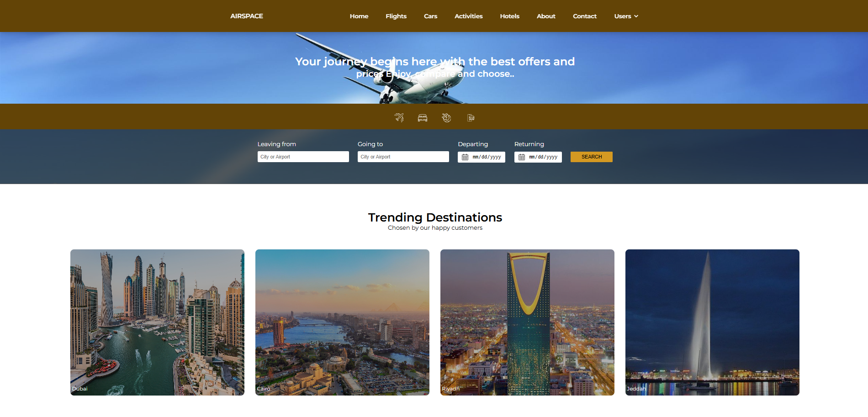Open the Returning date calendar icon
The image size is (868, 417).
click(x=522, y=157)
